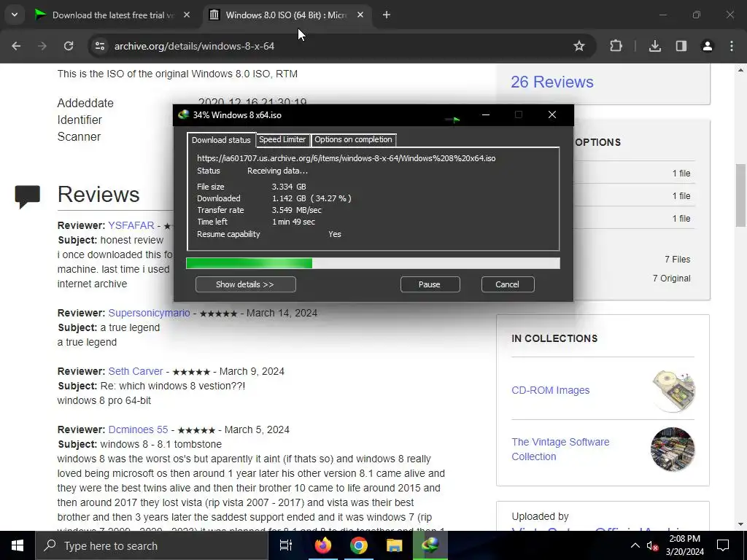Open the Chrome profile icon
Screen dimensions: 747x560
point(708,46)
